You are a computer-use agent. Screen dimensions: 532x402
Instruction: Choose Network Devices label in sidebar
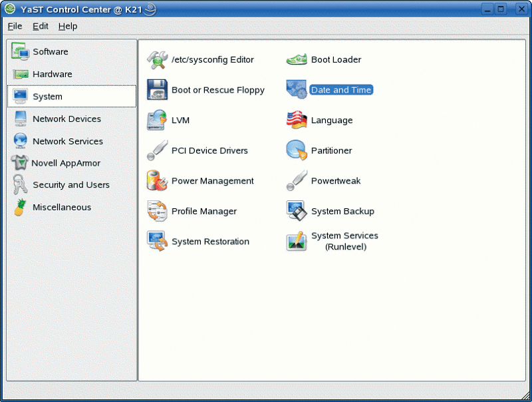(x=67, y=119)
